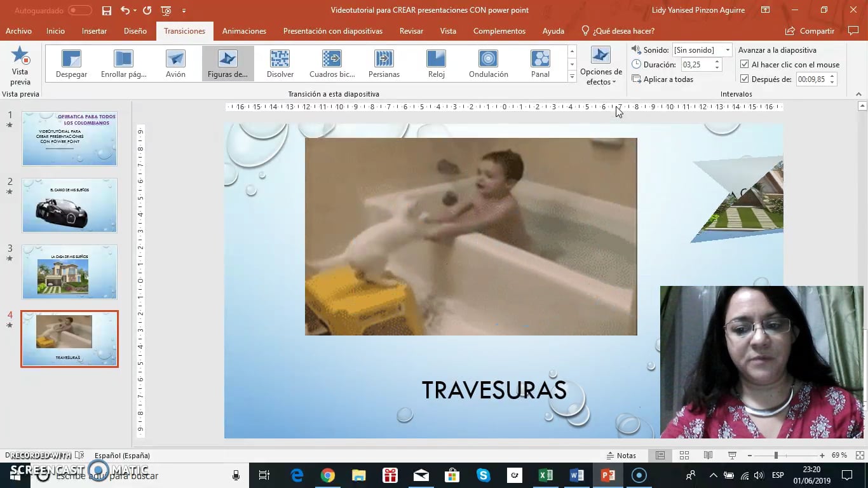Viewport: 868px width, 488px height.
Task: Choose the Figuras de... transition
Action: 227,64
